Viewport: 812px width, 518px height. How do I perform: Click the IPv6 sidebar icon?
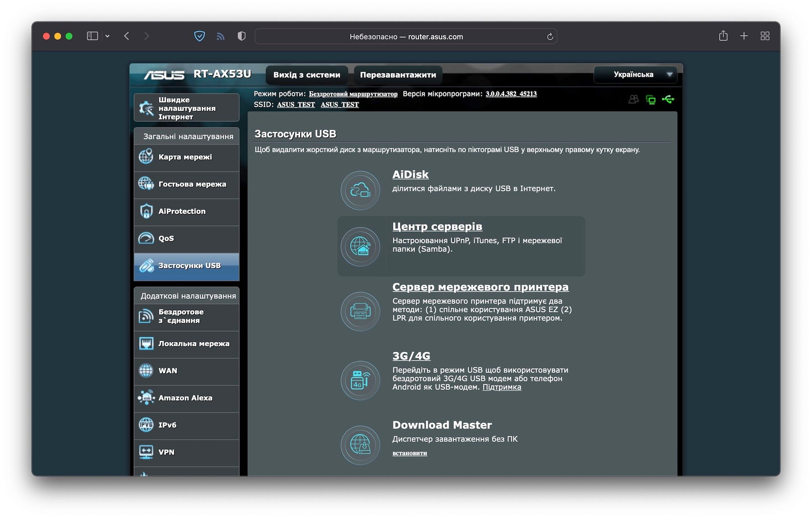click(x=146, y=424)
